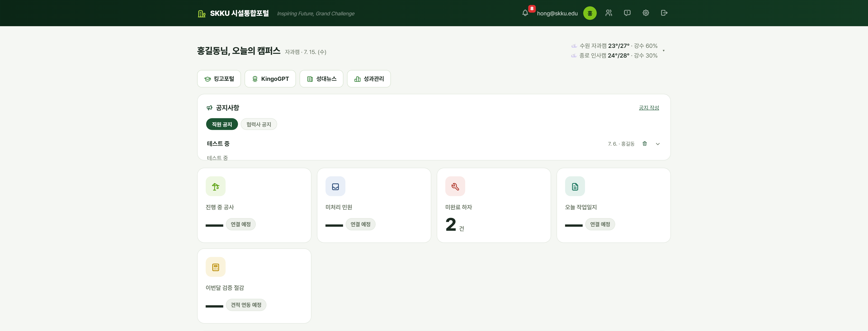Click the 공지 작성 link
Image resolution: width=868 pixels, height=331 pixels.
coord(649,108)
